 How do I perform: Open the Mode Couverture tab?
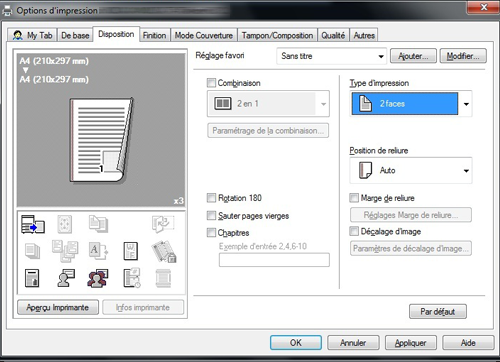pos(204,35)
